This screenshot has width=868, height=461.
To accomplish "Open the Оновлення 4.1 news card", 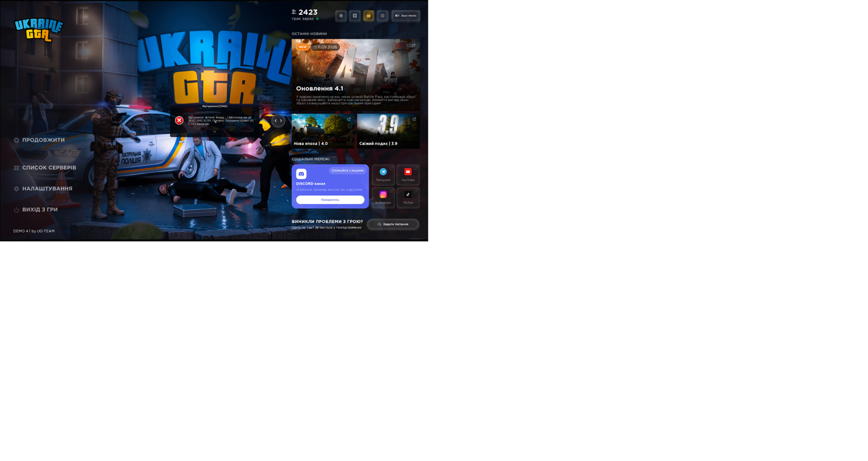I will (x=356, y=75).
